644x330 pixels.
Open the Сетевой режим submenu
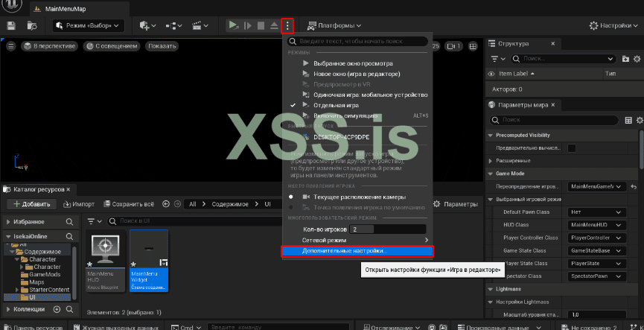click(357, 240)
